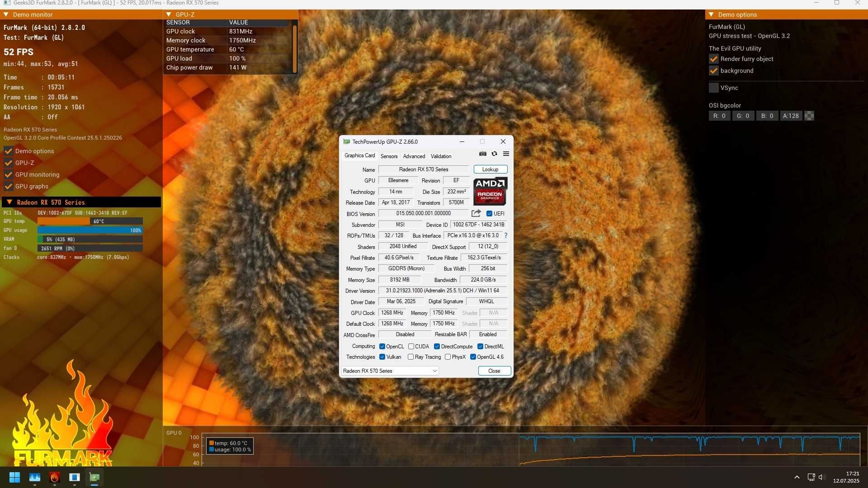Click the AMD Radeon Graphics logo

[x=490, y=191]
